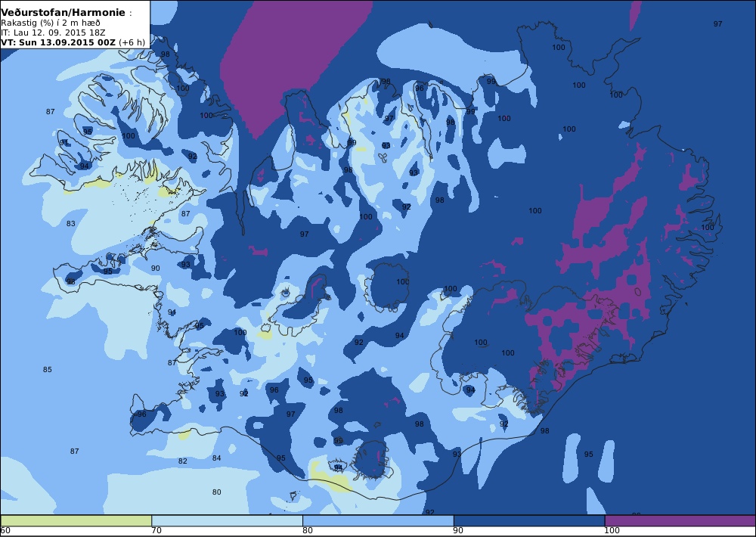The width and height of the screenshot is (756, 537).
Task: Click the "Veðurstofan/Harmonie" title text
Action: [x=63, y=13]
